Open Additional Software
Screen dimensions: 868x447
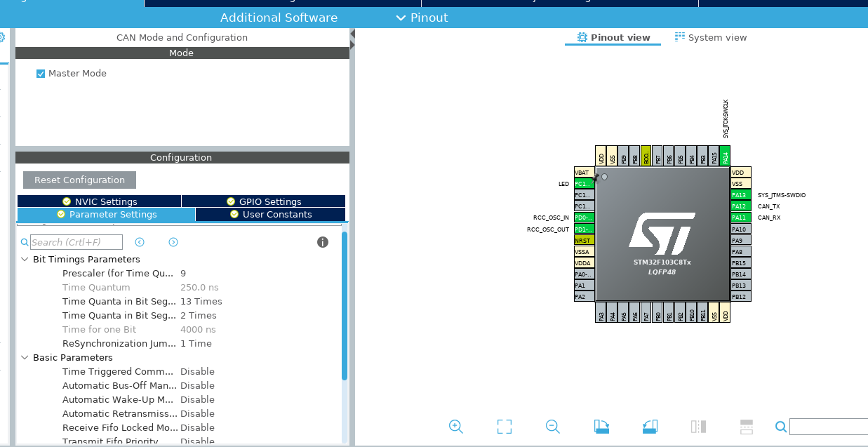pos(279,18)
